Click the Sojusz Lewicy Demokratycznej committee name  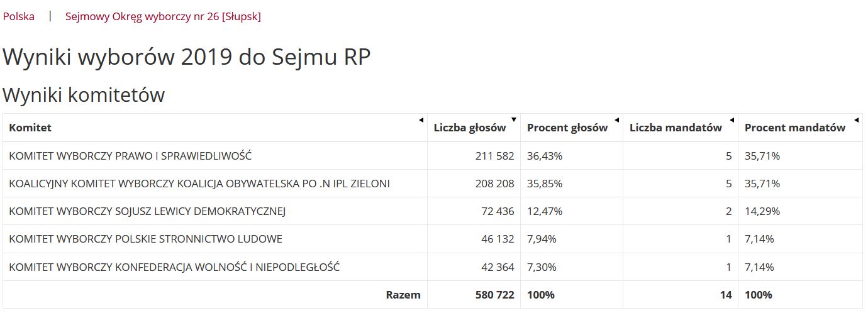coord(147,211)
